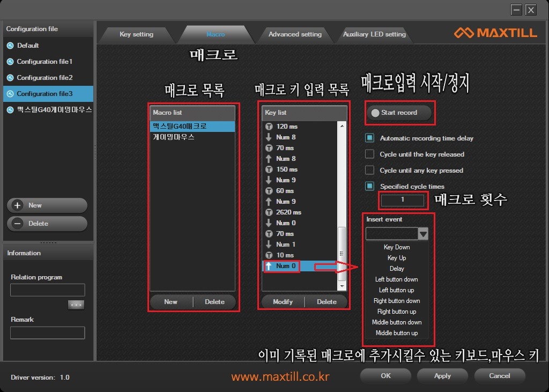Choose Left button down event

click(x=397, y=279)
